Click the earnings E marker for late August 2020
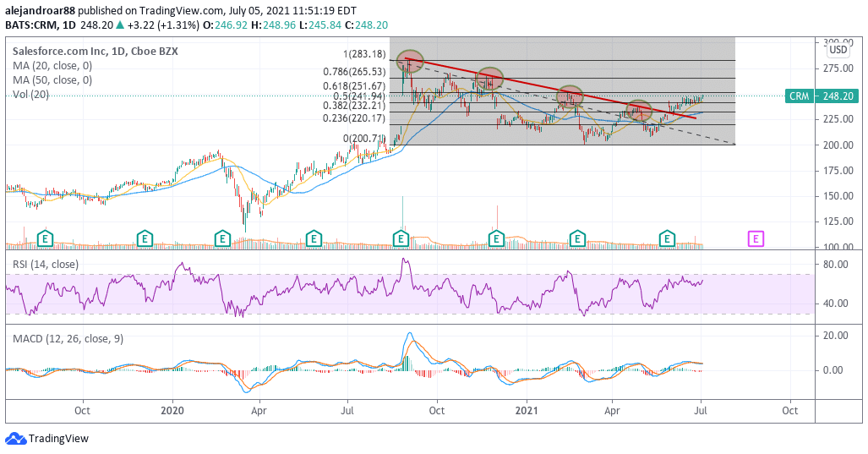Image resolution: width=868 pixels, height=454 pixels. tap(401, 239)
